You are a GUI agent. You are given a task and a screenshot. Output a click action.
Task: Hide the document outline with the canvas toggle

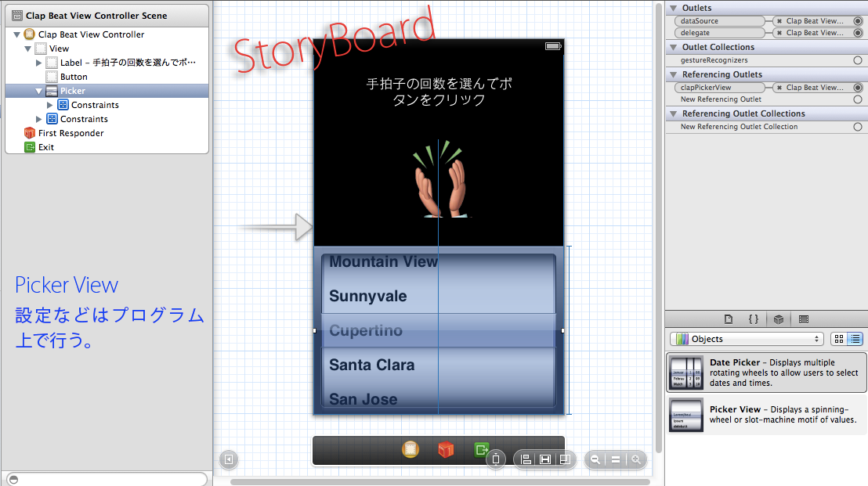(228, 459)
